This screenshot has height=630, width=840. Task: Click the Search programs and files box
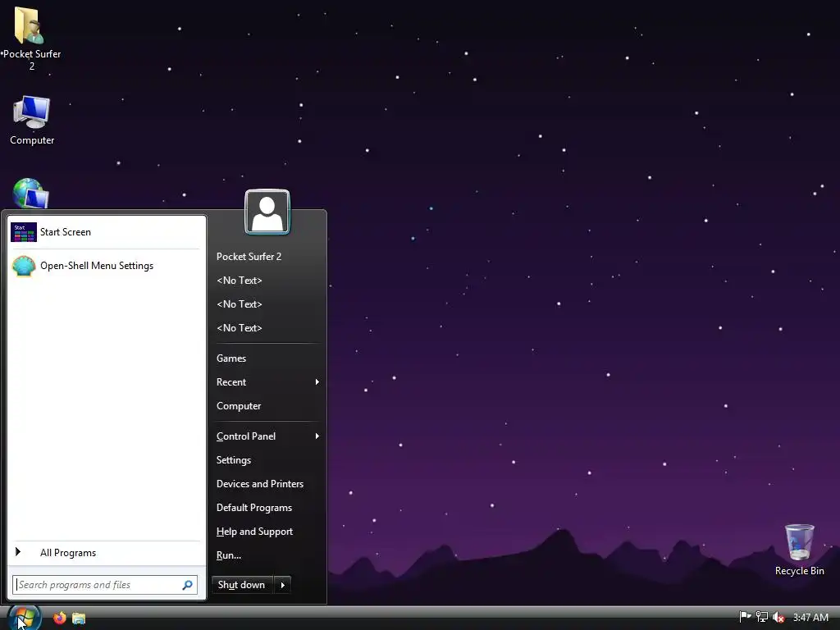105,585
